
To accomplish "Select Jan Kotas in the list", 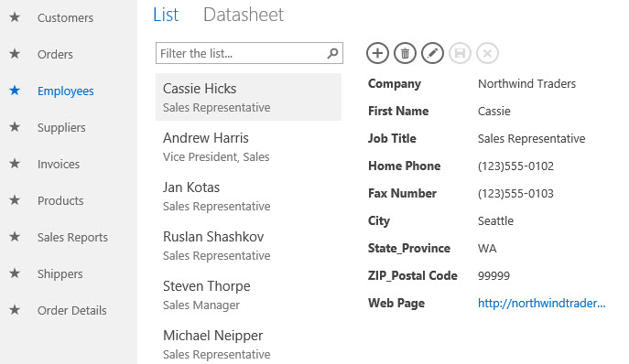I will [x=248, y=196].
